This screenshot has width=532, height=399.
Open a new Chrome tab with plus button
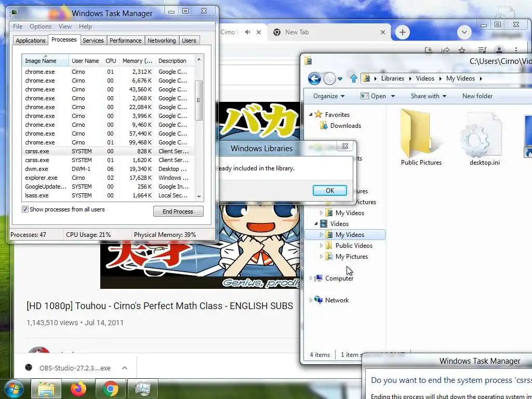pyautogui.click(x=403, y=32)
